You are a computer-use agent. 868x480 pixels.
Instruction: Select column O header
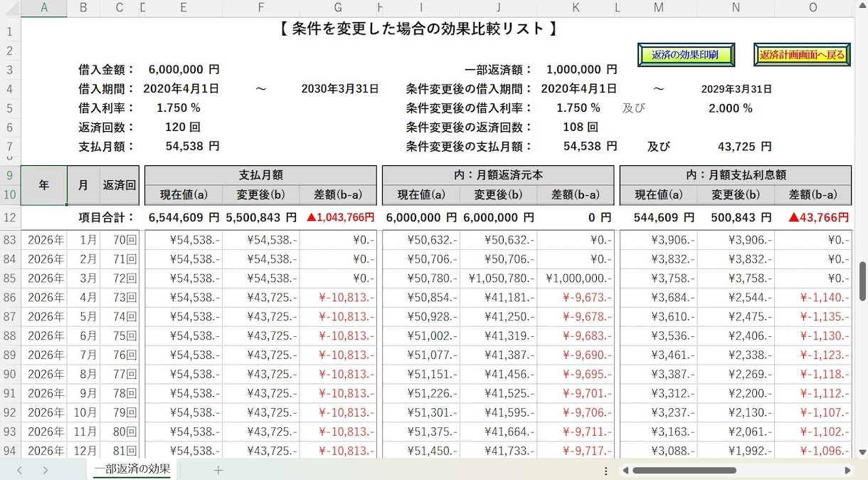click(x=813, y=8)
